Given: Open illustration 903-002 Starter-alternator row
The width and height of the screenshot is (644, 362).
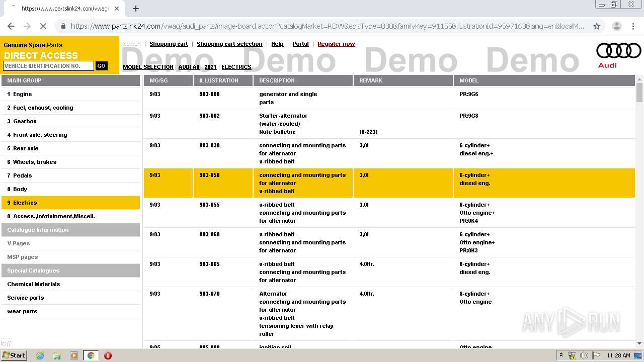Looking at the screenshot, I should coord(389,124).
